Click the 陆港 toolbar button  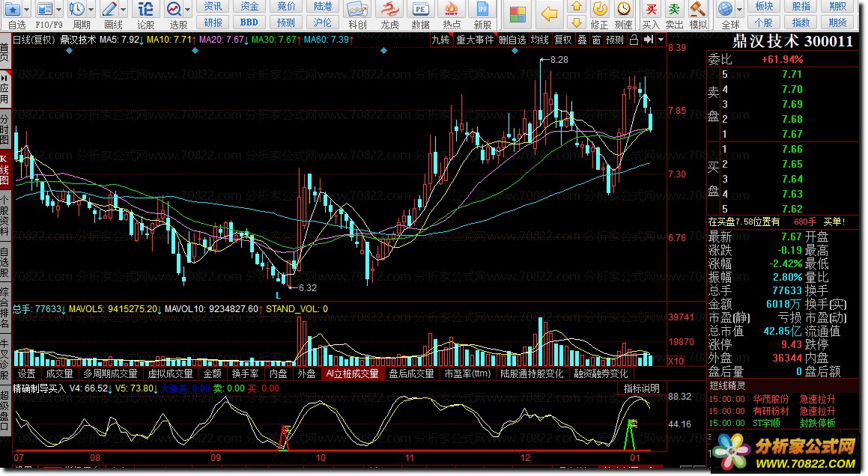[323, 7]
